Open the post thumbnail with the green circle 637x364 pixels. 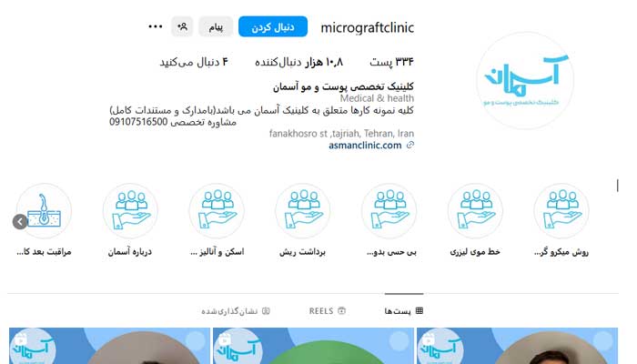point(313,346)
